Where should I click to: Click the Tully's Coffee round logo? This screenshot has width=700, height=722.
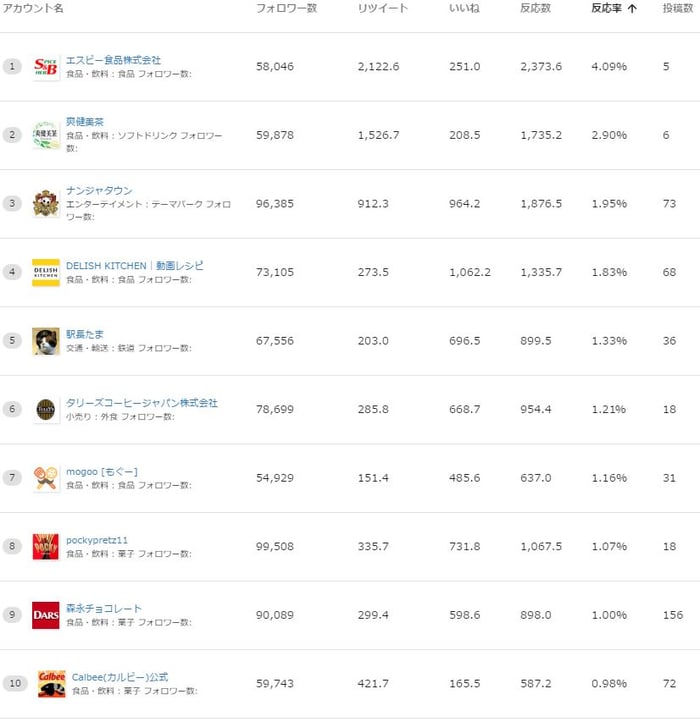click(x=46, y=409)
